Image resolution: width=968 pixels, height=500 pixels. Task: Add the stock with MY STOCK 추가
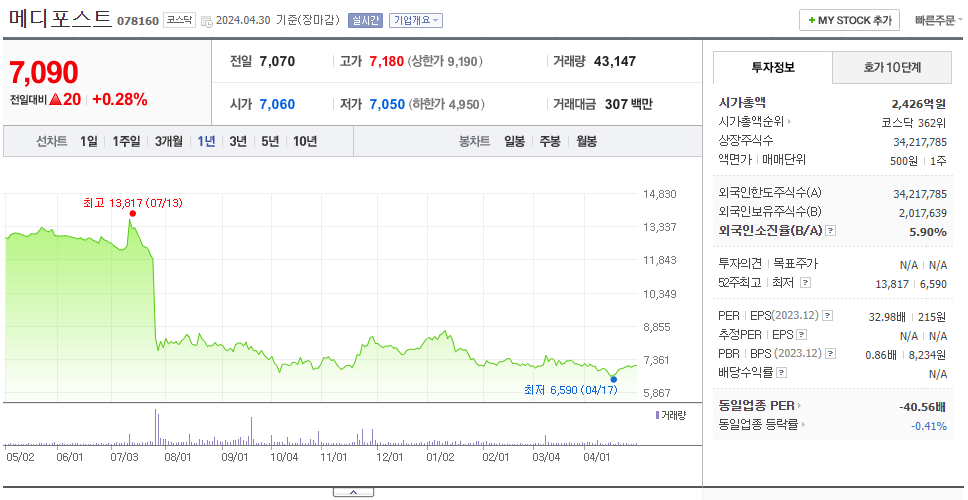(x=849, y=20)
